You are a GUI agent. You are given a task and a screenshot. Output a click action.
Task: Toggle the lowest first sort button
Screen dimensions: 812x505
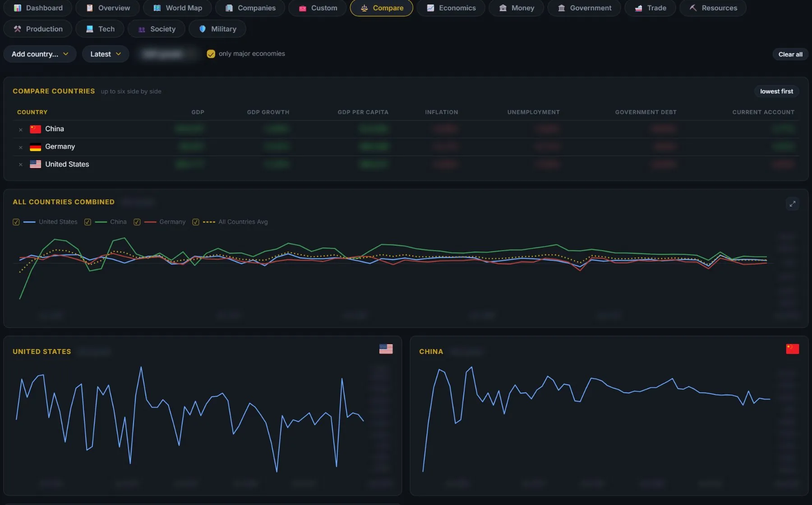click(776, 92)
